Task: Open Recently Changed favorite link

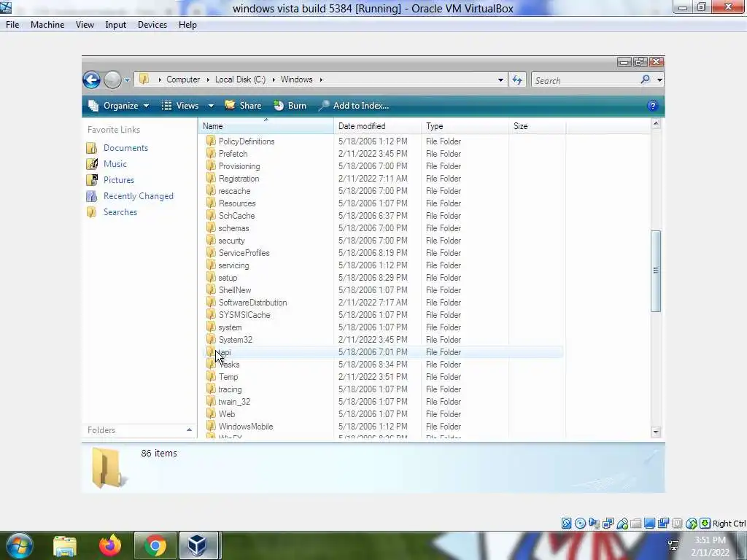Action: point(138,196)
